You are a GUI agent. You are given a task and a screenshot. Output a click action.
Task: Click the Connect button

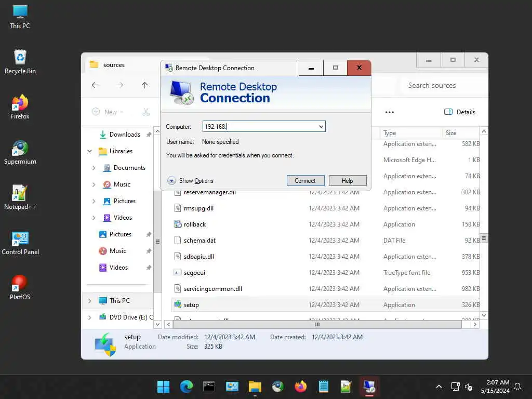pyautogui.click(x=305, y=180)
